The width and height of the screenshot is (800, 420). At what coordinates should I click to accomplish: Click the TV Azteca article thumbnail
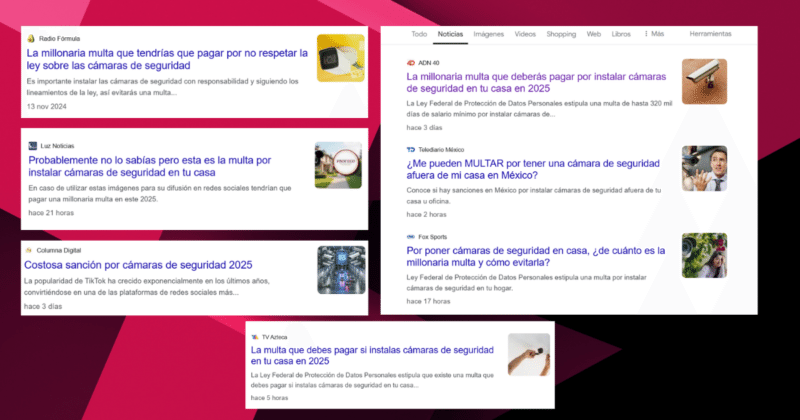pyautogui.click(x=529, y=355)
